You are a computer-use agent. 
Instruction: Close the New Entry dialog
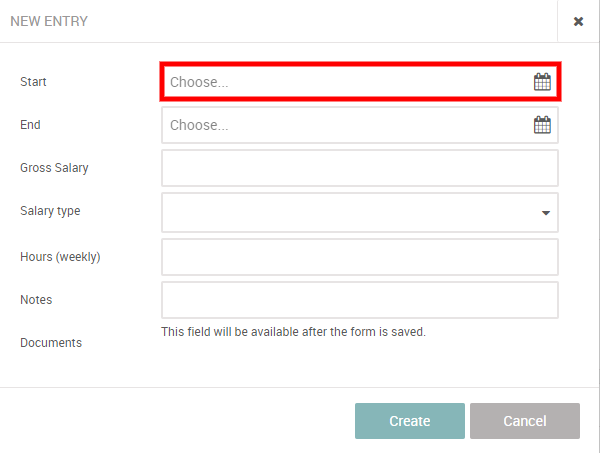(x=578, y=21)
